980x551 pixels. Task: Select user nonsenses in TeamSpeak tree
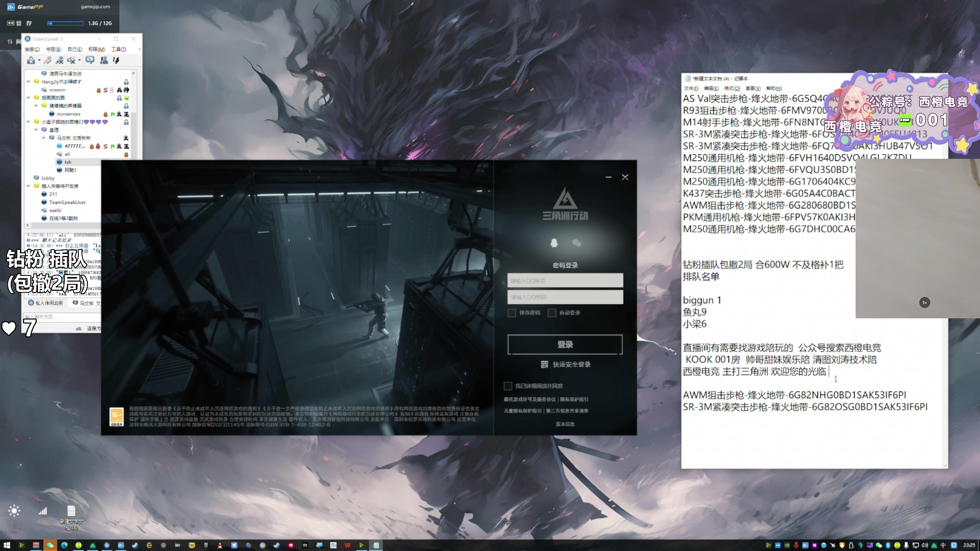(x=69, y=114)
